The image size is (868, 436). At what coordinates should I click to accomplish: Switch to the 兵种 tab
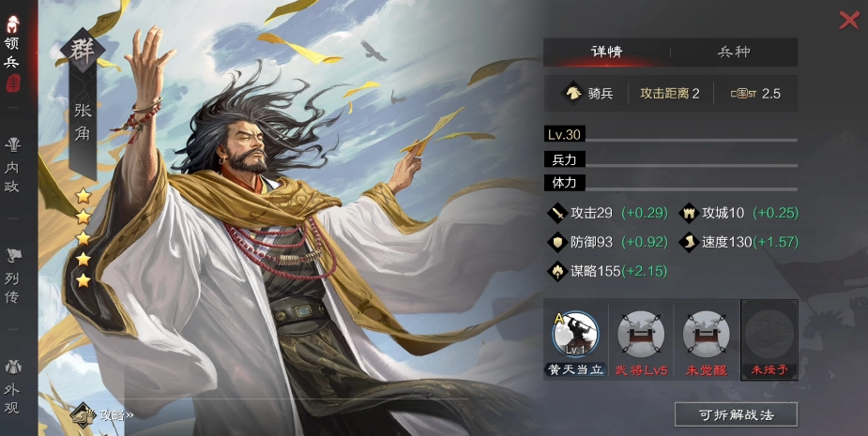tap(734, 52)
